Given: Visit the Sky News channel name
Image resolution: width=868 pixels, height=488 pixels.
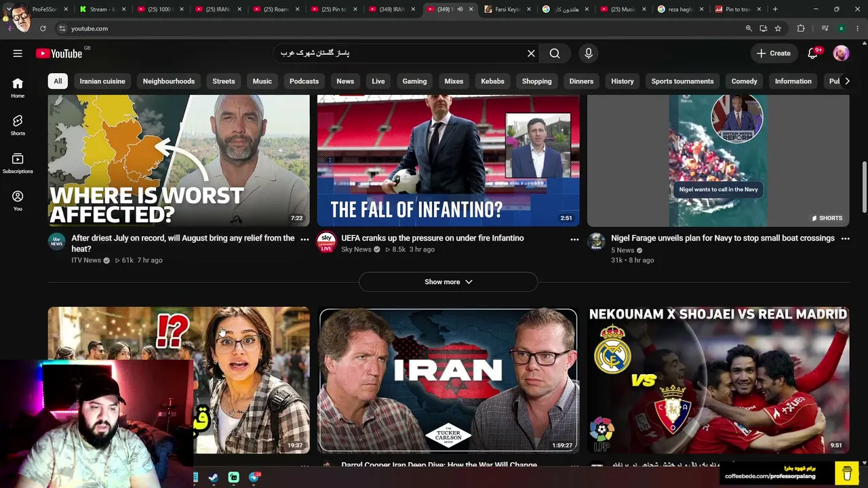Looking at the screenshot, I should point(356,249).
